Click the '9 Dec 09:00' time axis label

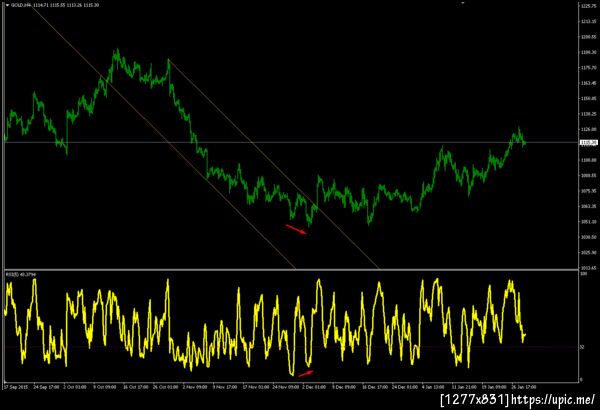coord(344,387)
